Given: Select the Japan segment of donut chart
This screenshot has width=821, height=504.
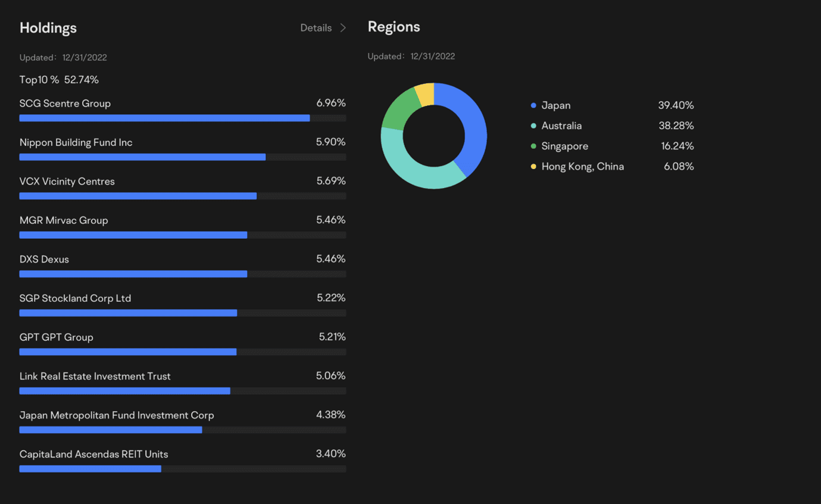Looking at the screenshot, I should tap(472, 125).
